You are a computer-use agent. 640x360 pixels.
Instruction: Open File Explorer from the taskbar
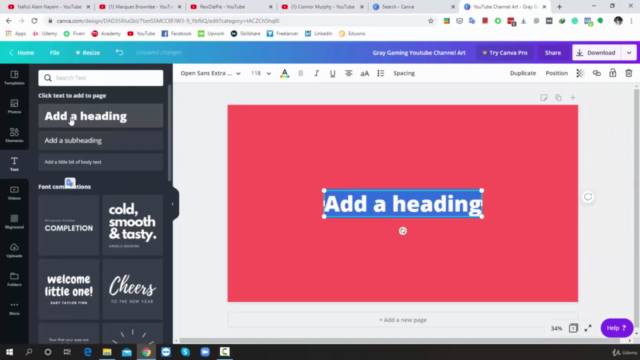pyautogui.click(x=107, y=352)
